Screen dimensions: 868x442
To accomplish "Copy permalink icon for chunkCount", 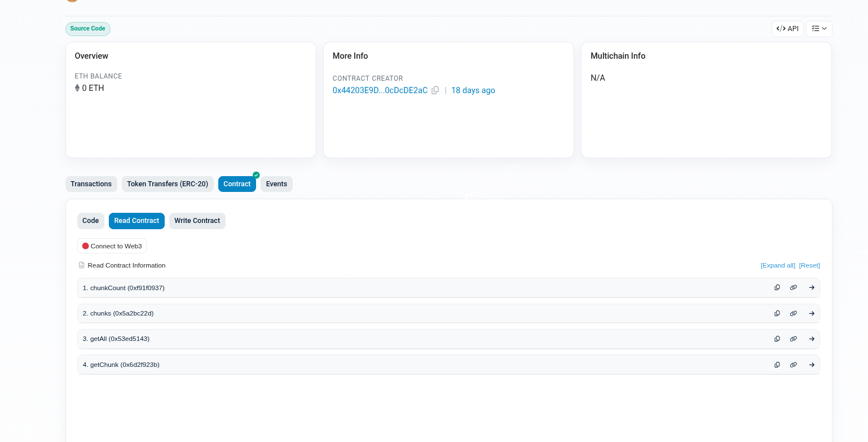I will [x=794, y=287].
